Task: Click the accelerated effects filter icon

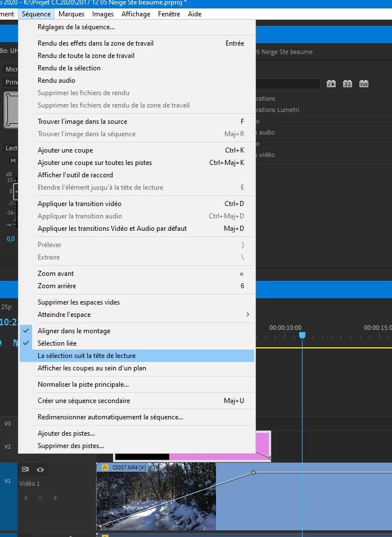Action: [331, 83]
